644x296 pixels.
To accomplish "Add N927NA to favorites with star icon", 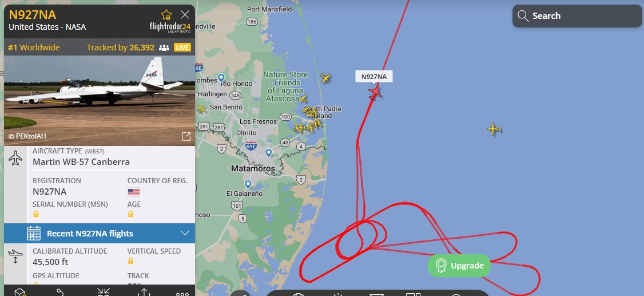I will [166, 15].
